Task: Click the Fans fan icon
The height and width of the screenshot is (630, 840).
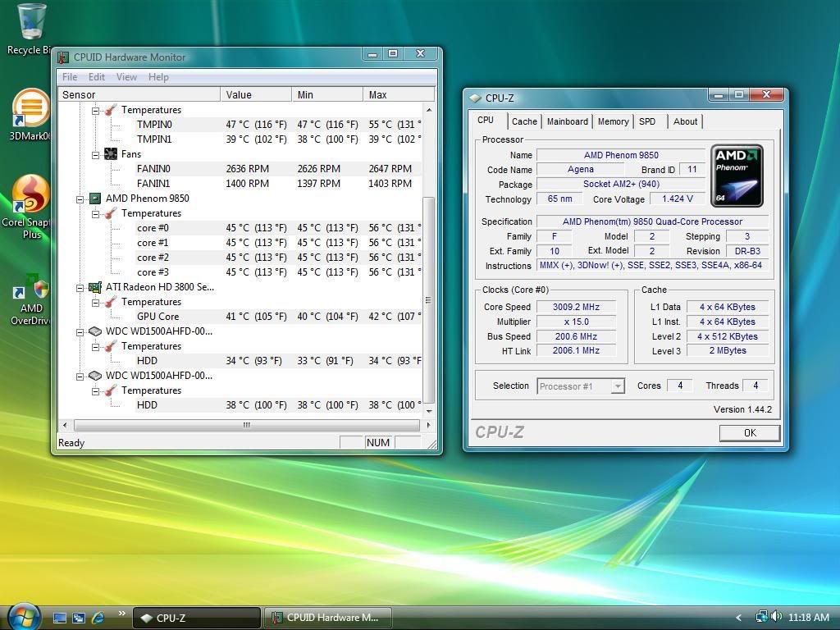Action: tap(111, 154)
